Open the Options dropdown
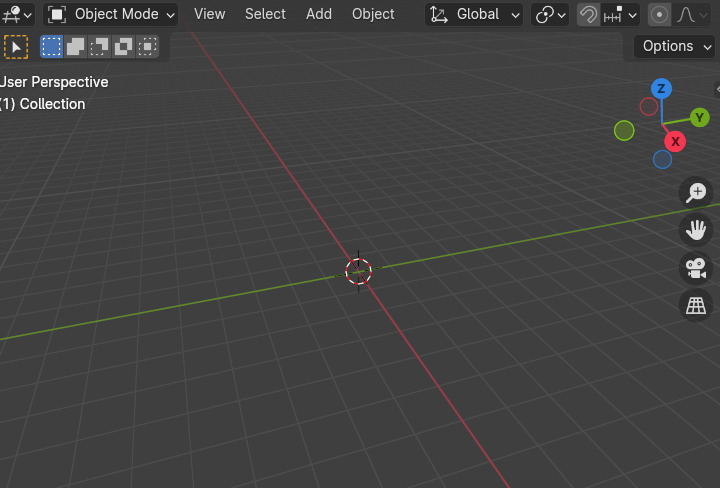The height and width of the screenshot is (488, 720). [x=676, y=46]
